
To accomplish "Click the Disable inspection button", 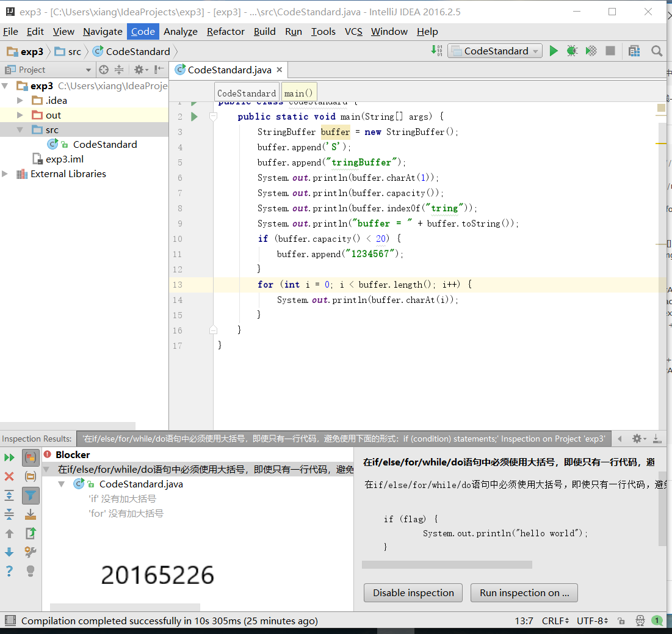I will (x=413, y=592).
